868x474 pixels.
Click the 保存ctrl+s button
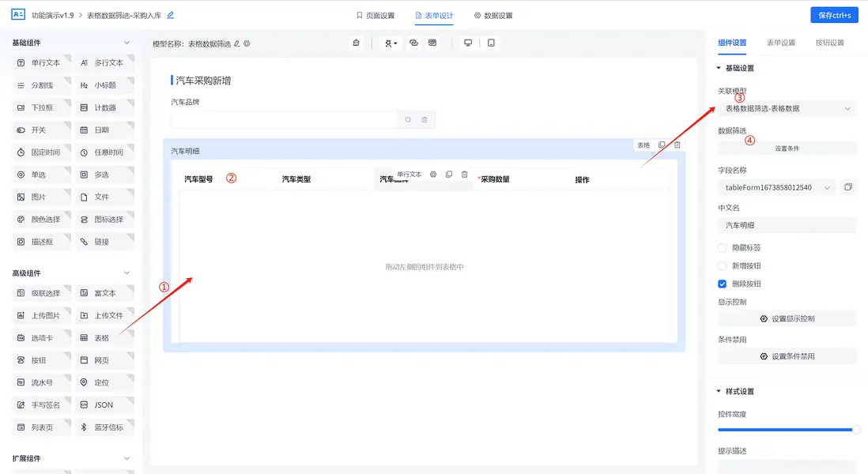tap(833, 14)
